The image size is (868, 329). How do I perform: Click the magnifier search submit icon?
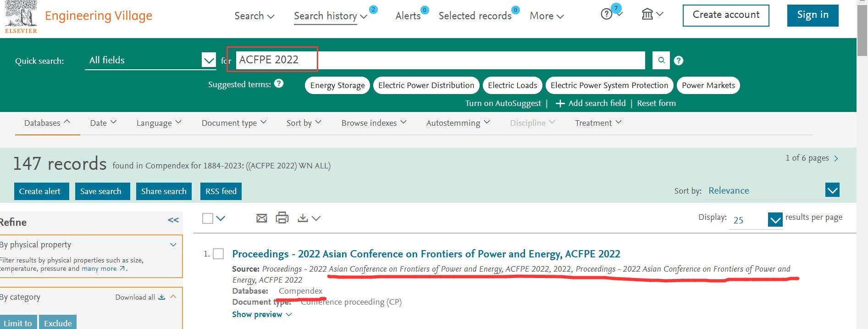pyautogui.click(x=661, y=60)
